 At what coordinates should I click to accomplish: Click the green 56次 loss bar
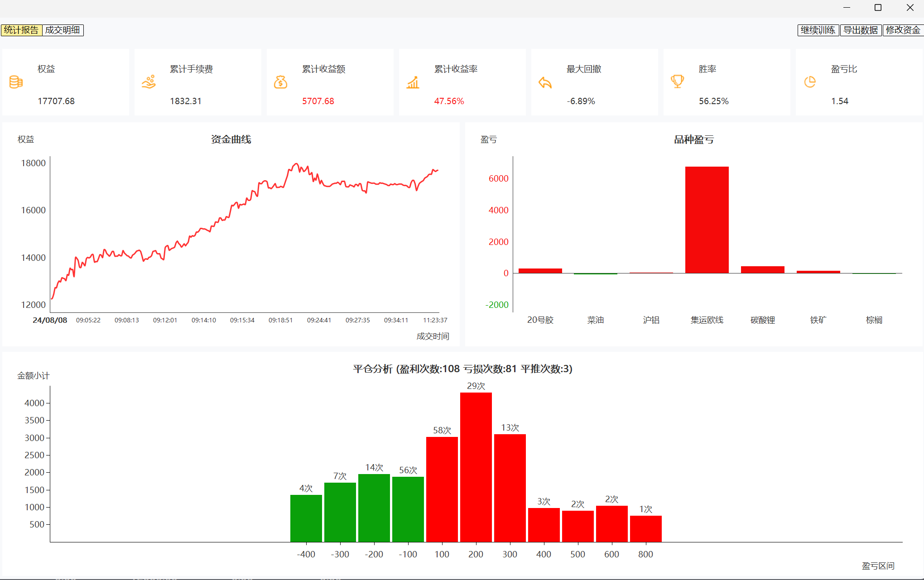[x=408, y=509]
